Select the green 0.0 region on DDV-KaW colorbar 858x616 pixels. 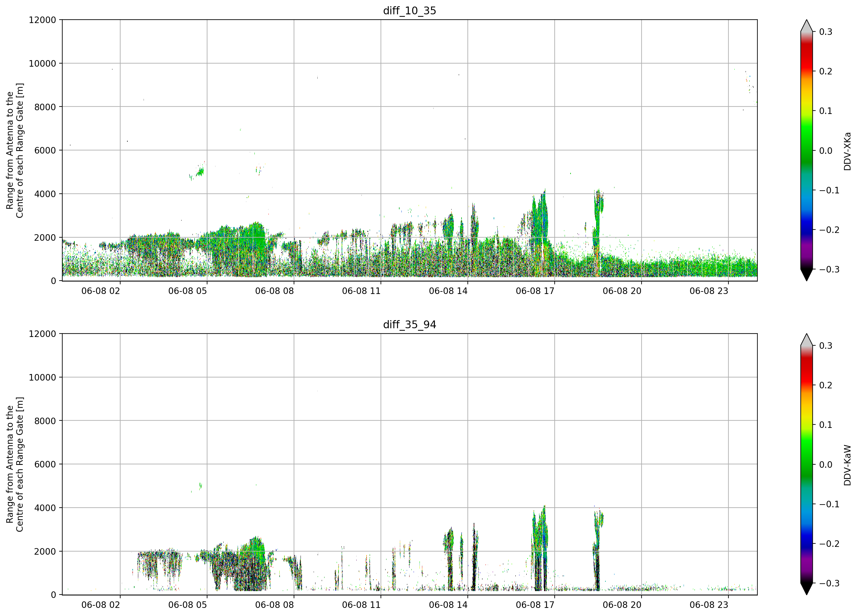807,464
